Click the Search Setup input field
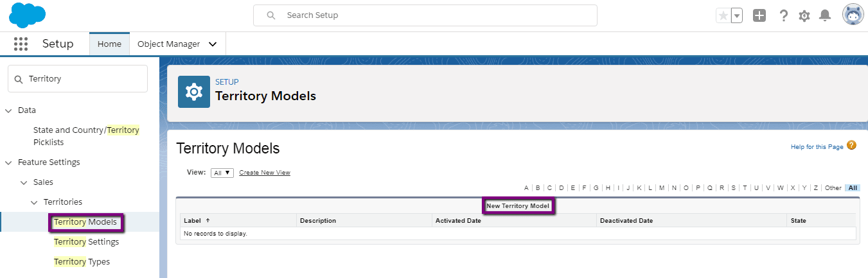Screen dimensions: 868x278 (425, 15)
